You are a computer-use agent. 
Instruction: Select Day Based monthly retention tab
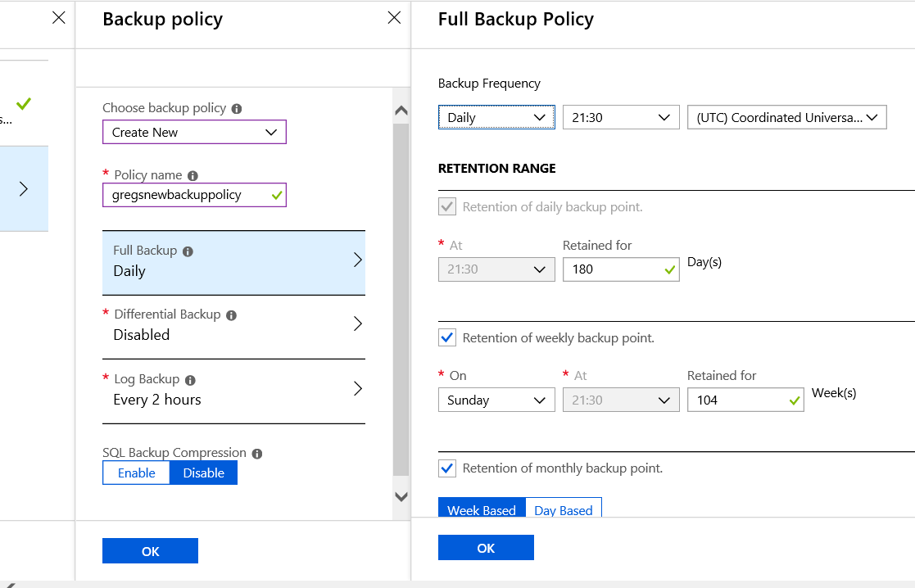[563, 508]
